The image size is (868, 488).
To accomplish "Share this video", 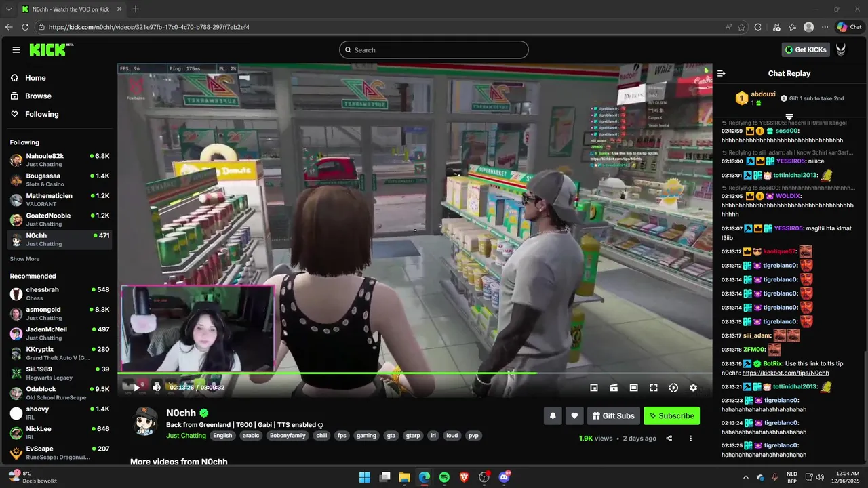I will tap(669, 439).
